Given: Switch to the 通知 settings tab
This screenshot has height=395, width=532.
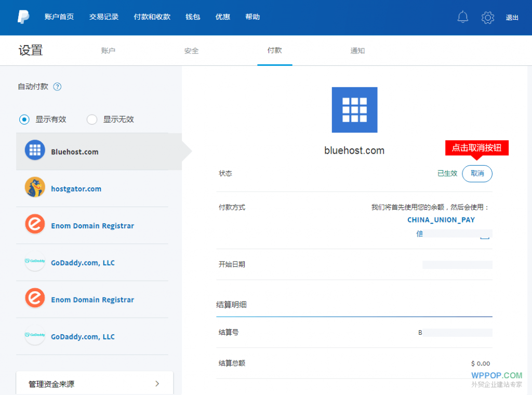Looking at the screenshot, I should pyautogui.click(x=357, y=51).
